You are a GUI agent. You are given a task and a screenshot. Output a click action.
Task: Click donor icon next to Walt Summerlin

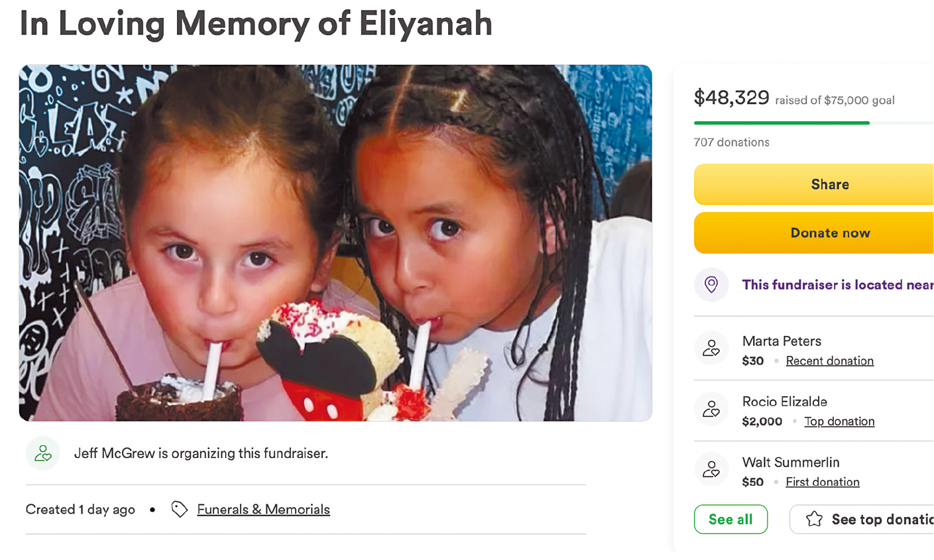(x=711, y=469)
